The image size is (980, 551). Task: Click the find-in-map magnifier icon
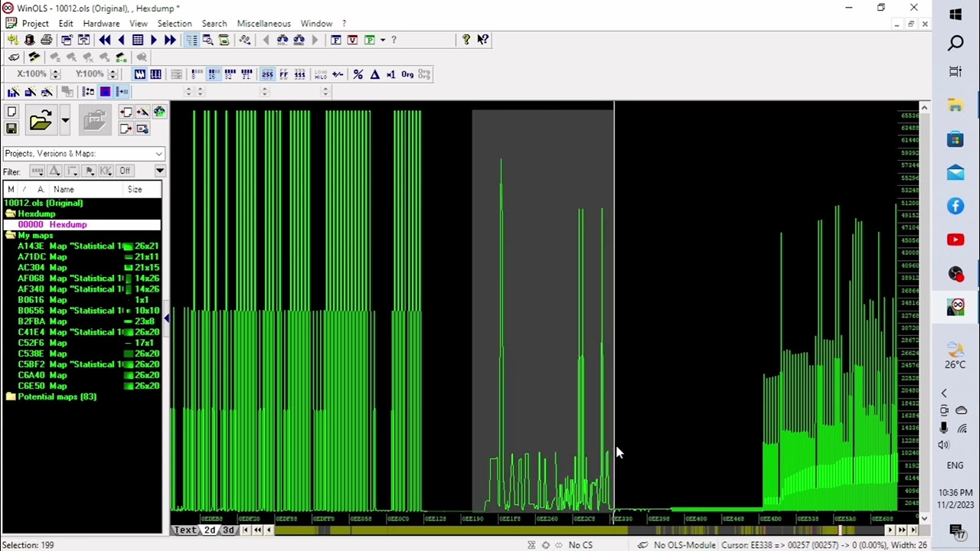point(207,40)
